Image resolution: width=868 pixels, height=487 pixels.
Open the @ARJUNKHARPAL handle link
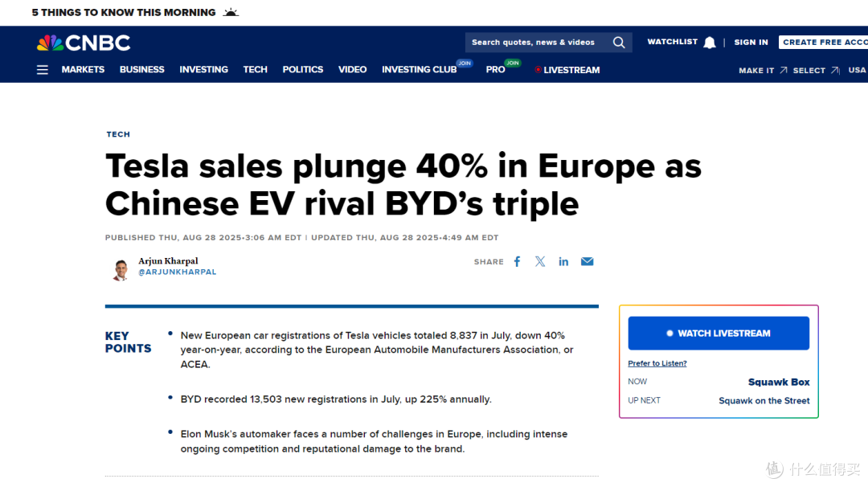click(x=177, y=272)
